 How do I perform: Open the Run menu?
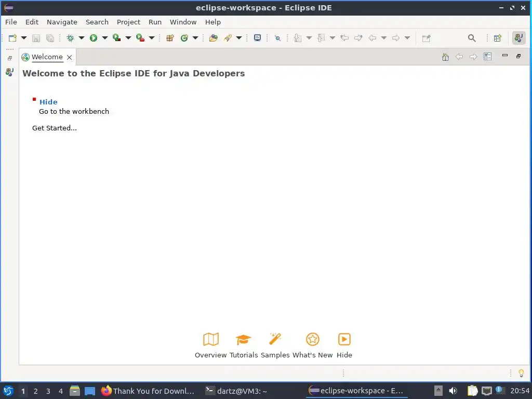155,22
